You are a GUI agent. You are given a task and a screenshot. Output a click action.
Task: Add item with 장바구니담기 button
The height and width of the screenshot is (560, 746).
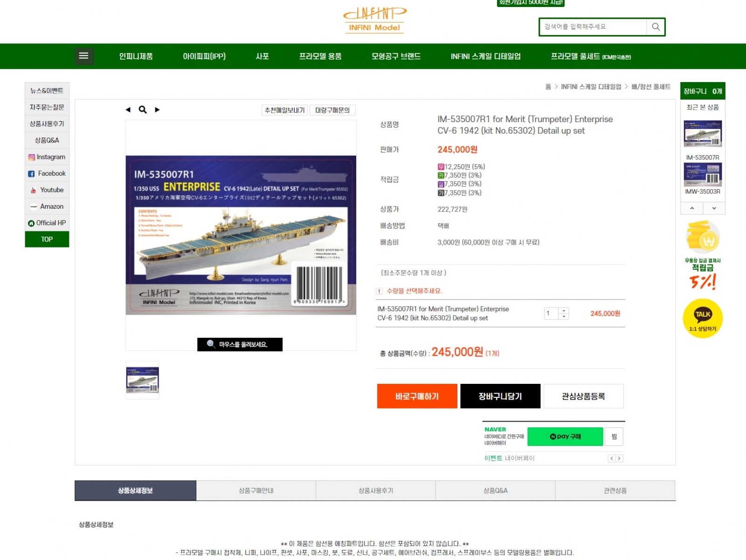point(500,396)
